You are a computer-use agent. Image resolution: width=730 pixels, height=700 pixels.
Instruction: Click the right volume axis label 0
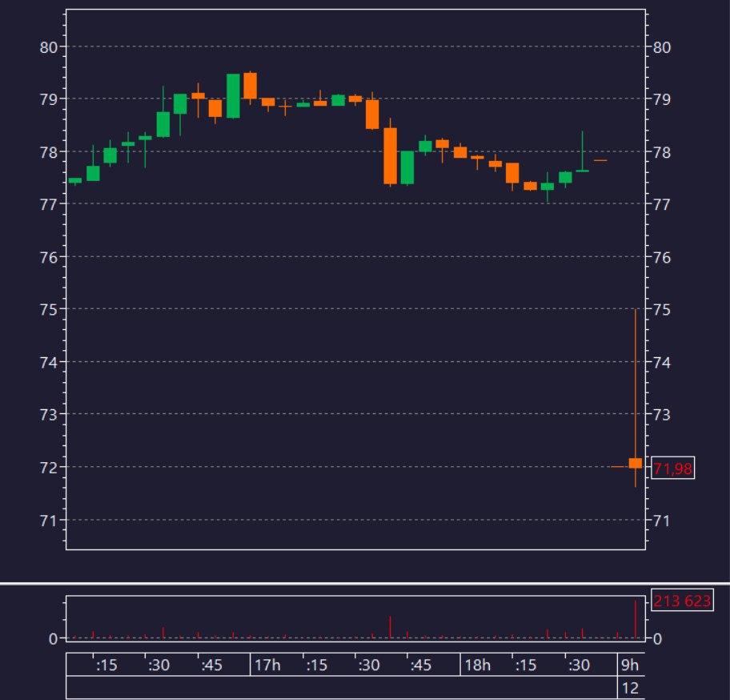pos(657,639)
